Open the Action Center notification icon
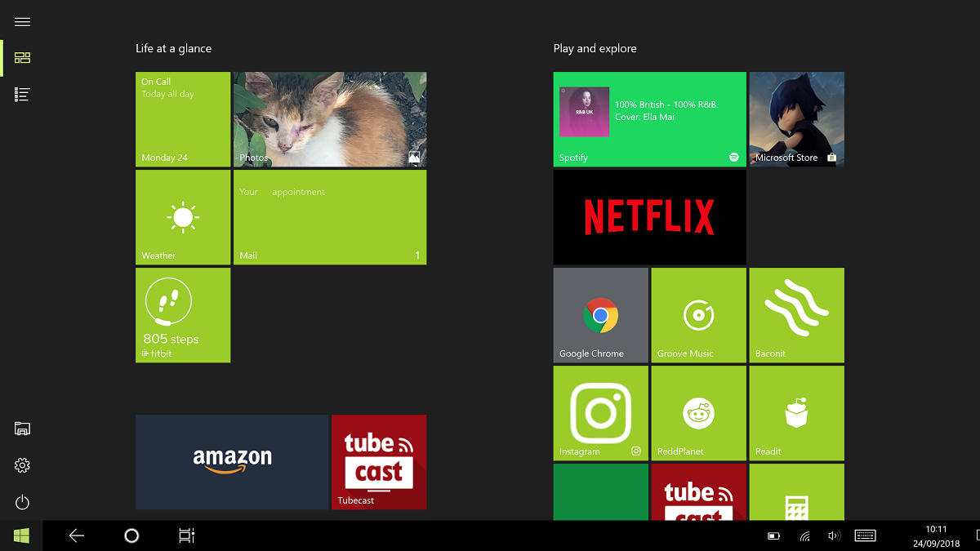The image size is (980, 551). point(978,535)
